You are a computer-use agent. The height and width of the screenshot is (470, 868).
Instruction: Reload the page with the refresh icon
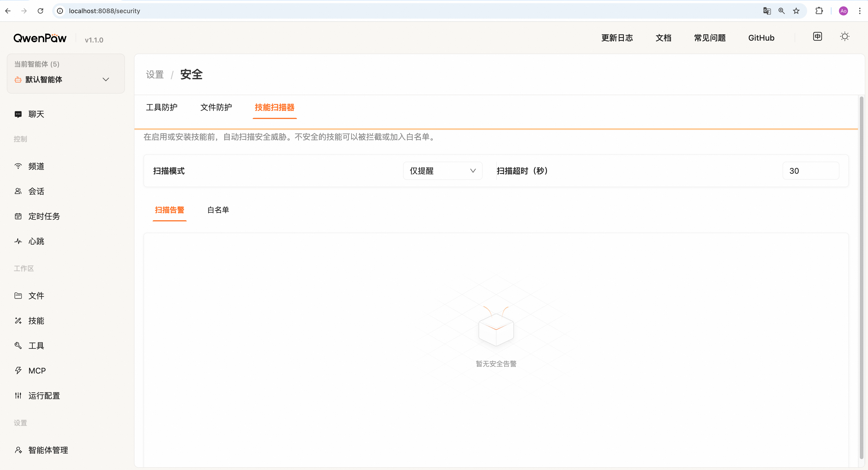pos(40,11)
